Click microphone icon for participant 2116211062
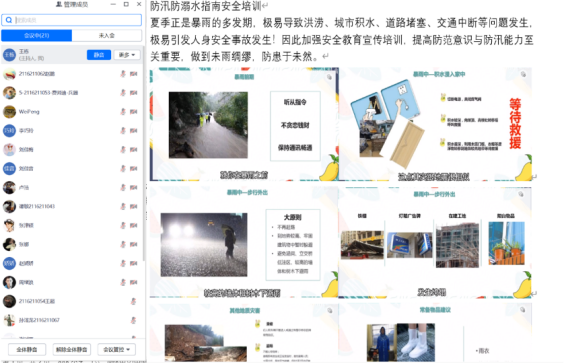This screenshot has width=564, height=364. pyautogui.click(x=123, y=74)
